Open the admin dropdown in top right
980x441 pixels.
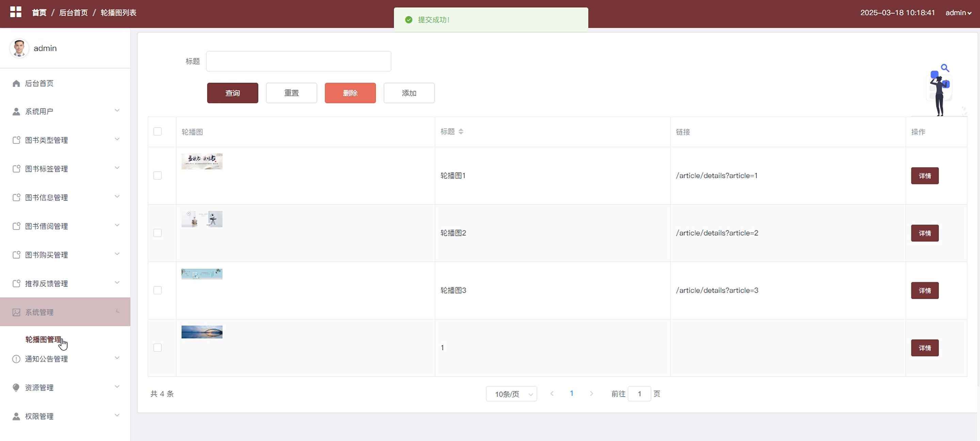pos(958,13)
